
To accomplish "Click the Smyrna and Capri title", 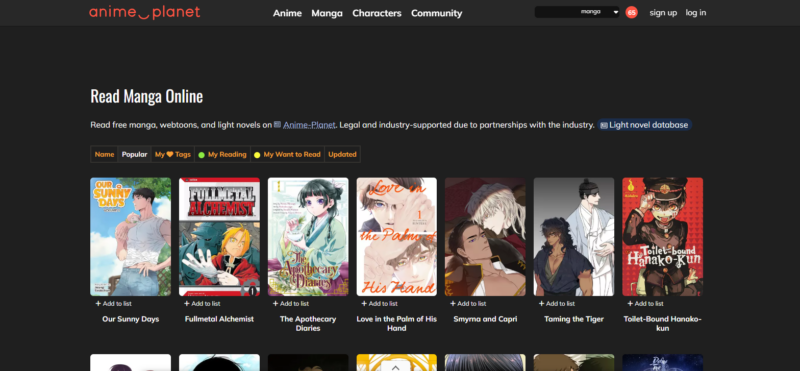I will coord(485,319).
